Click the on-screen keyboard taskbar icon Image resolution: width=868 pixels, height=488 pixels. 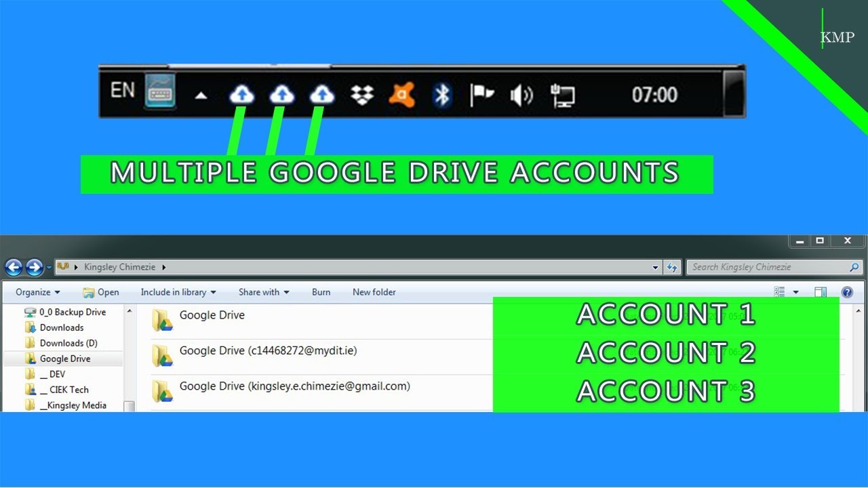pyautogui.click(x=161, y=91)
